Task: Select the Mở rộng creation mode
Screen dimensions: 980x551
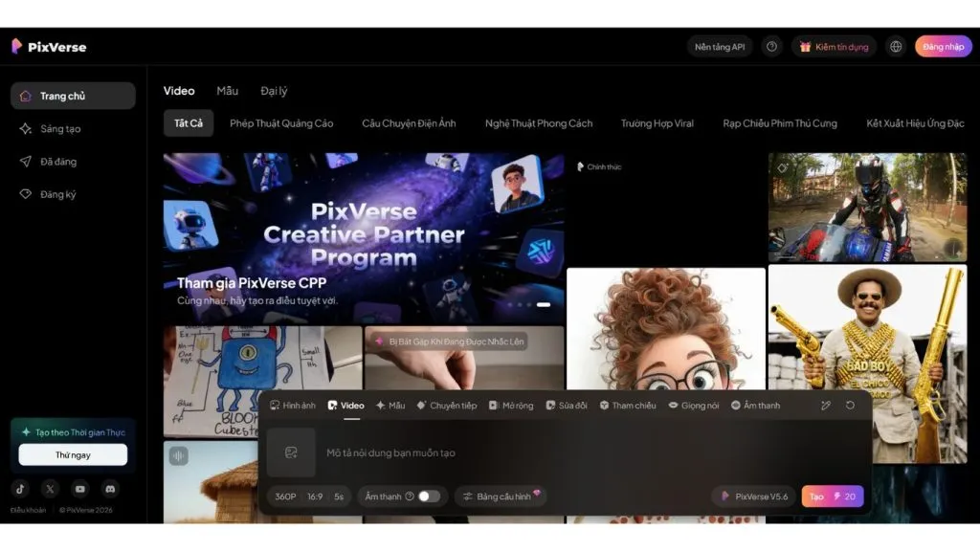Action: tap(511, 406)
